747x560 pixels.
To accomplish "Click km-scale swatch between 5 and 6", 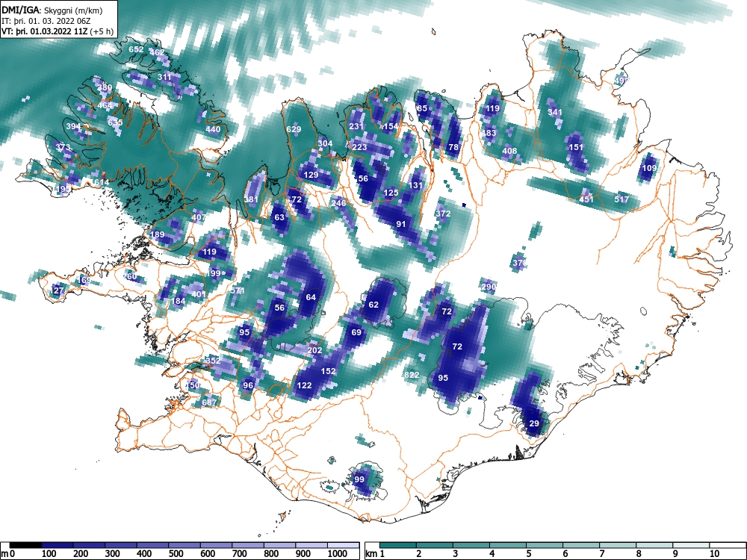I will [545, 545].
